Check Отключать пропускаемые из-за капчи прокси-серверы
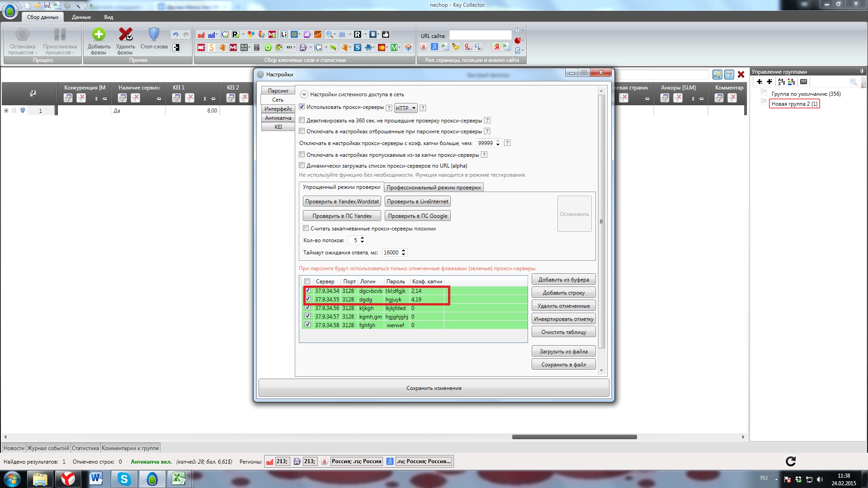The image size is (868, 488). pos(302,155)
